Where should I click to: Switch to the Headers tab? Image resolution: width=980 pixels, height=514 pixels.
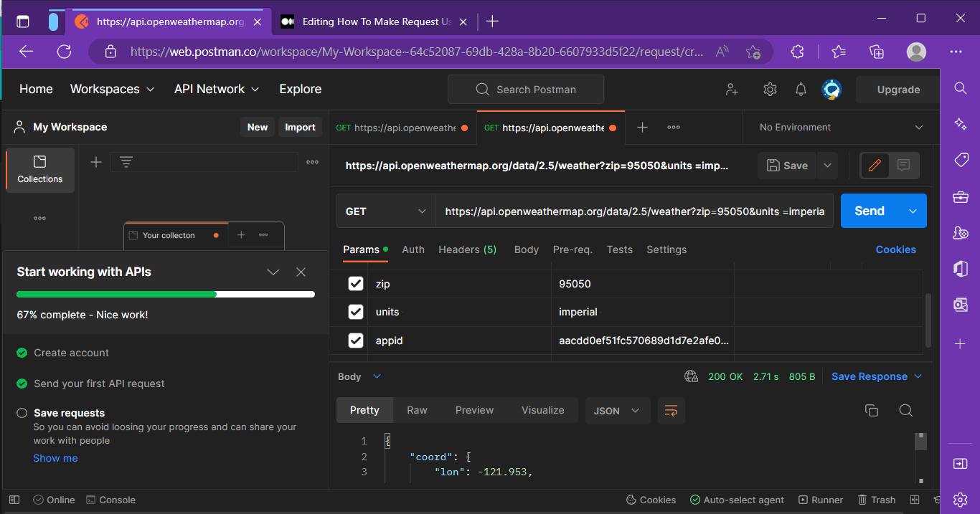(467, 249)
